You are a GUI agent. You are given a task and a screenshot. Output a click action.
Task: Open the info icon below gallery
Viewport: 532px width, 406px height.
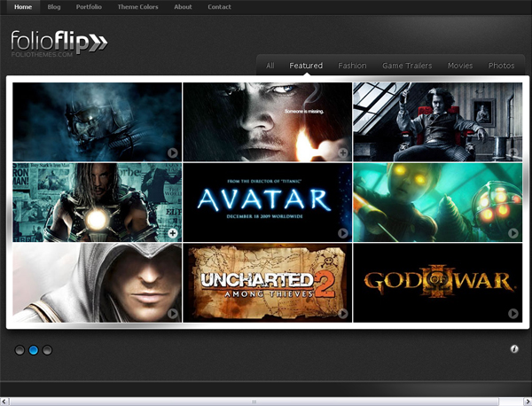[x=514, y=349]
